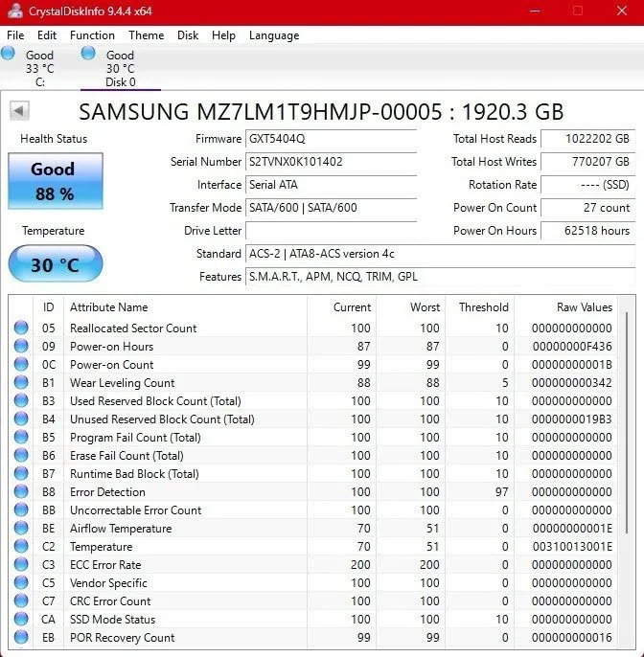Click status orb of C2 Temperature row
This screenshot has height=657, width=644.
(21, 546)
